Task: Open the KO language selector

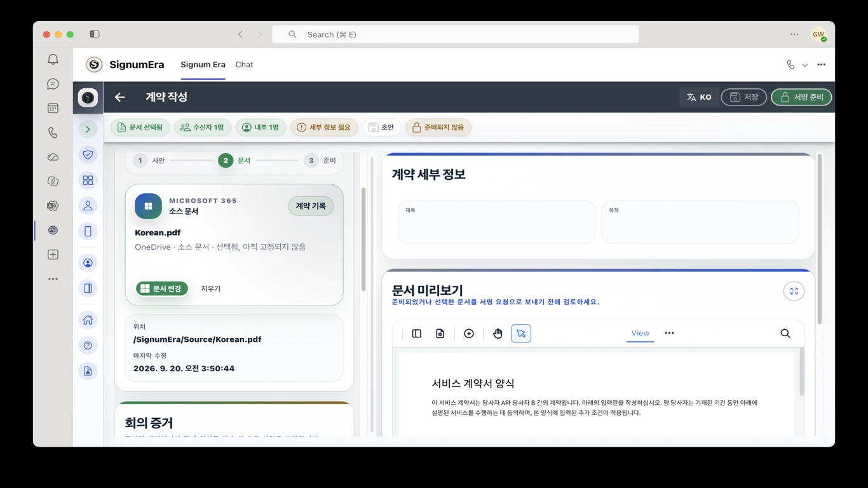Action: [x=699, y=97]
